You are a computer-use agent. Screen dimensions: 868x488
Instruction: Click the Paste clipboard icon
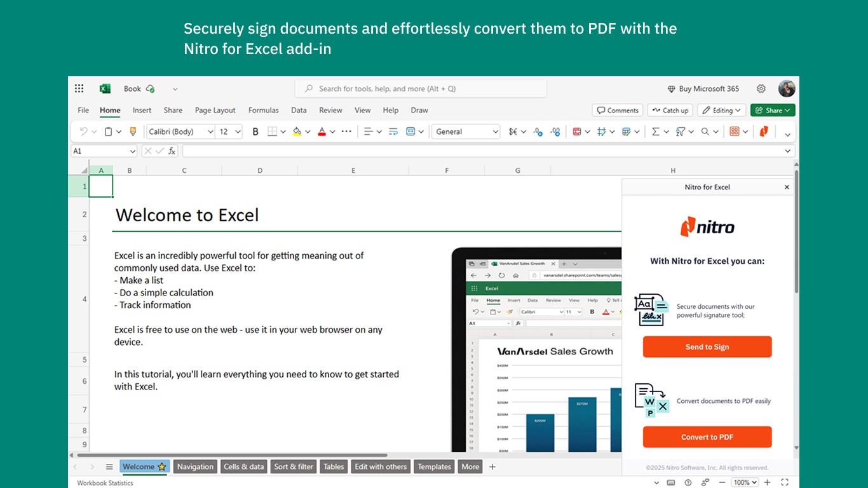[108, 132]
